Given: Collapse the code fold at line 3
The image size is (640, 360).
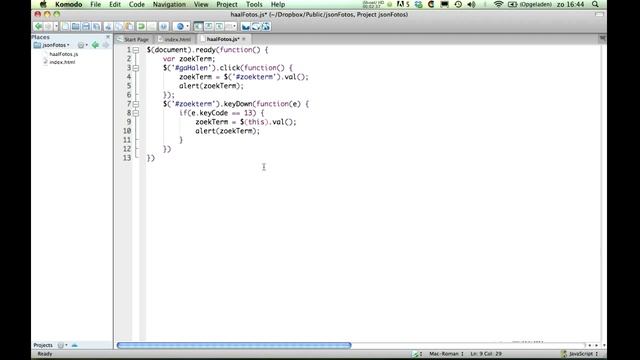Looking at the screenshot, I should point(136,68).
